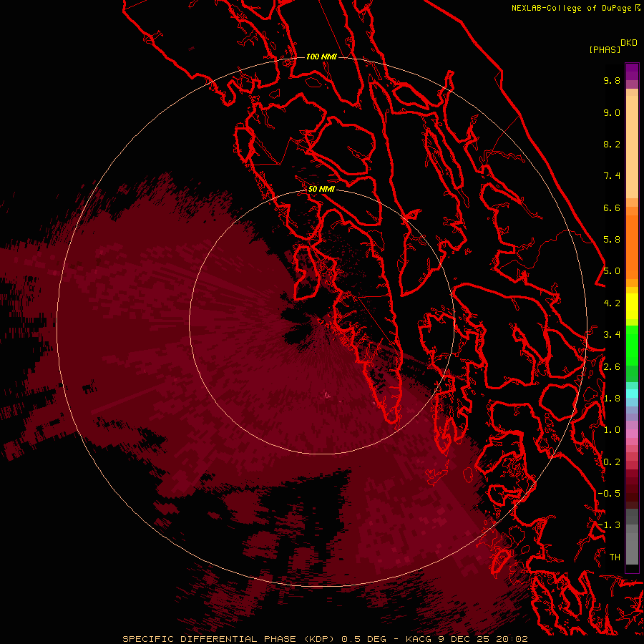Select the 9.8 value on color scale

coord(612,80)
